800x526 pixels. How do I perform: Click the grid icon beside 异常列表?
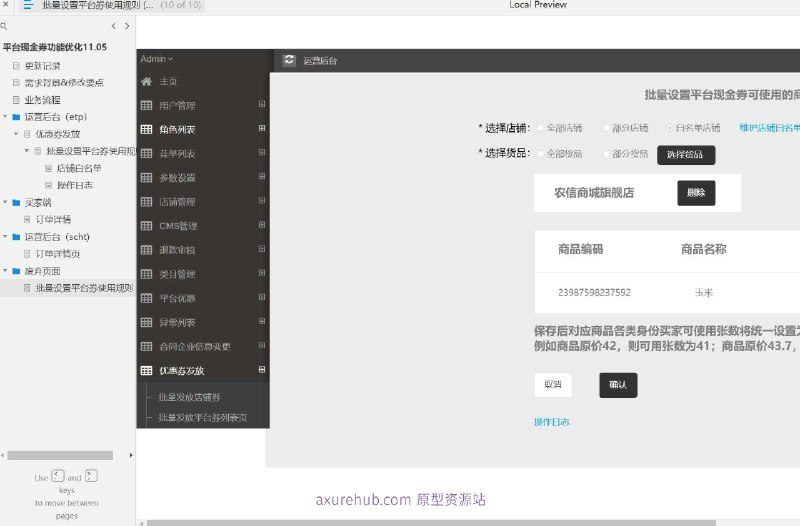click(x=146, y=322)
